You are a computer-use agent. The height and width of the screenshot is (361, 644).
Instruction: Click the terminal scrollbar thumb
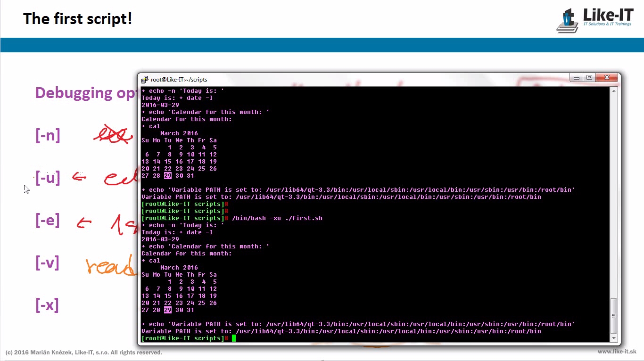(x=613, y=316)
